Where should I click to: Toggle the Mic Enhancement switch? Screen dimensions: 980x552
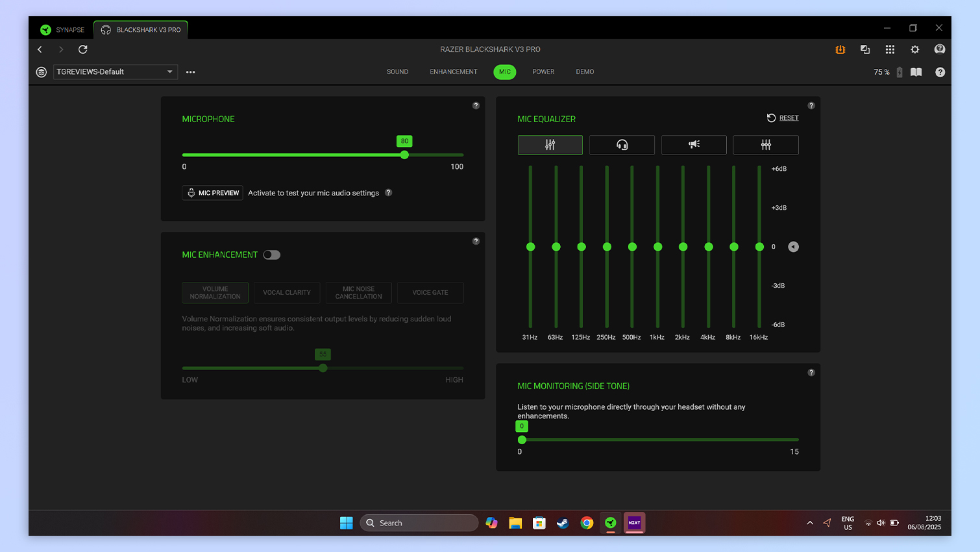pos(272,255)
